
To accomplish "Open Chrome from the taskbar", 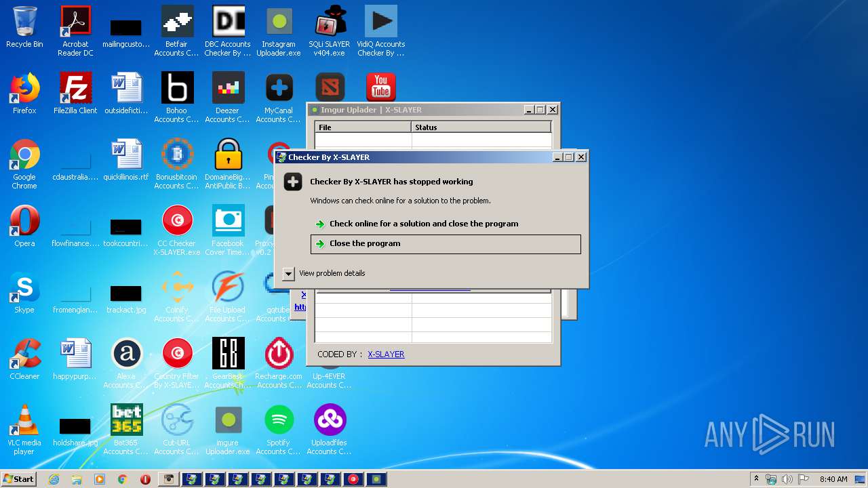I will 122,479.
